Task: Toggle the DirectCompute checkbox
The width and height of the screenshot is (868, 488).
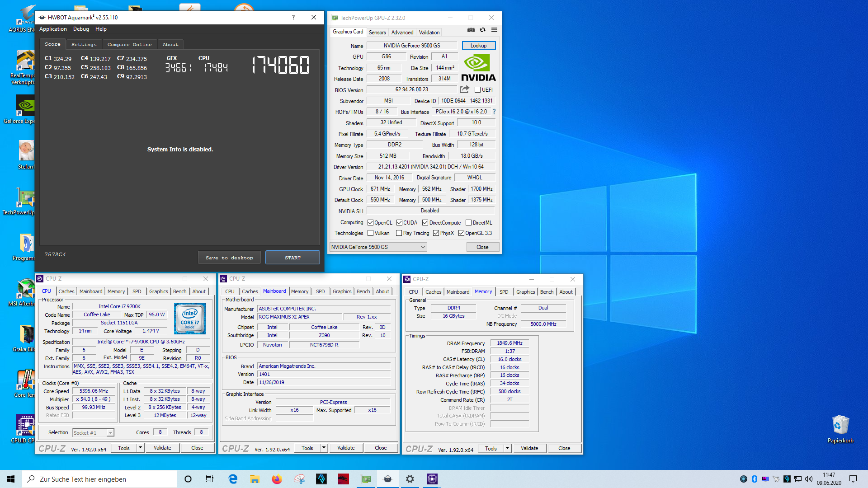Action: point(425,223)
